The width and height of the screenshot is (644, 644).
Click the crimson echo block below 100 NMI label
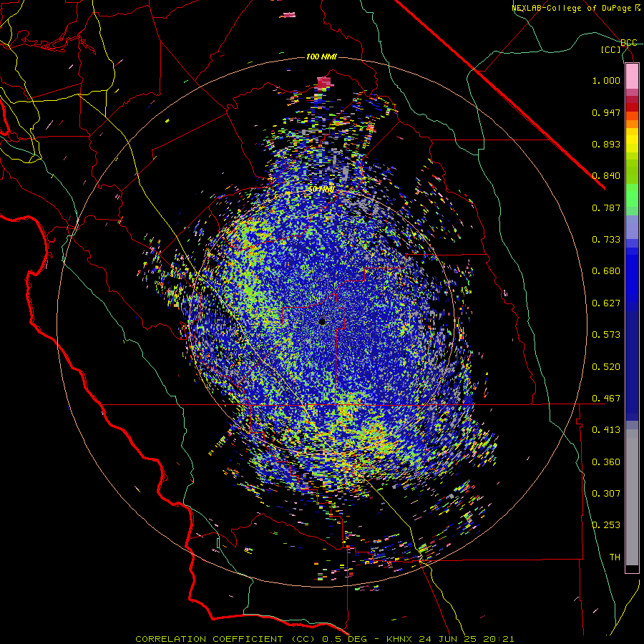click(324, 82)
